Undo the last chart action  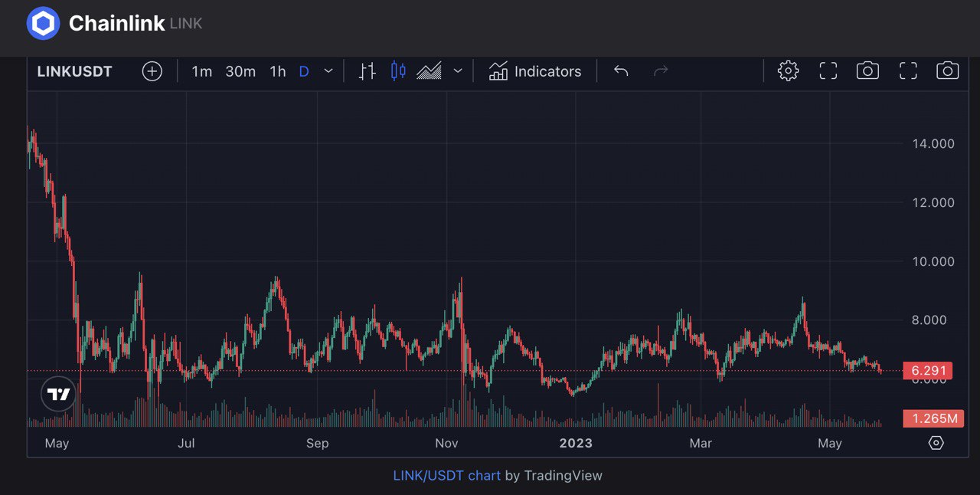click(x=621, y=71)
